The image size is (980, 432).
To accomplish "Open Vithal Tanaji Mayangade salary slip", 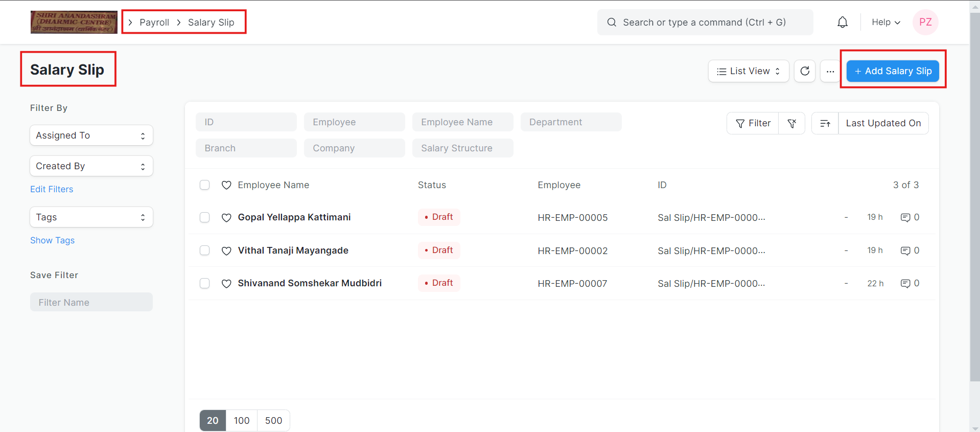I will (x=293, y=251).
